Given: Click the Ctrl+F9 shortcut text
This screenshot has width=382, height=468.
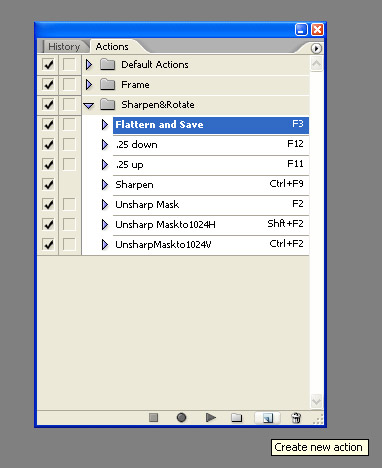Looking at the screenshot, I should coord(286,184).
